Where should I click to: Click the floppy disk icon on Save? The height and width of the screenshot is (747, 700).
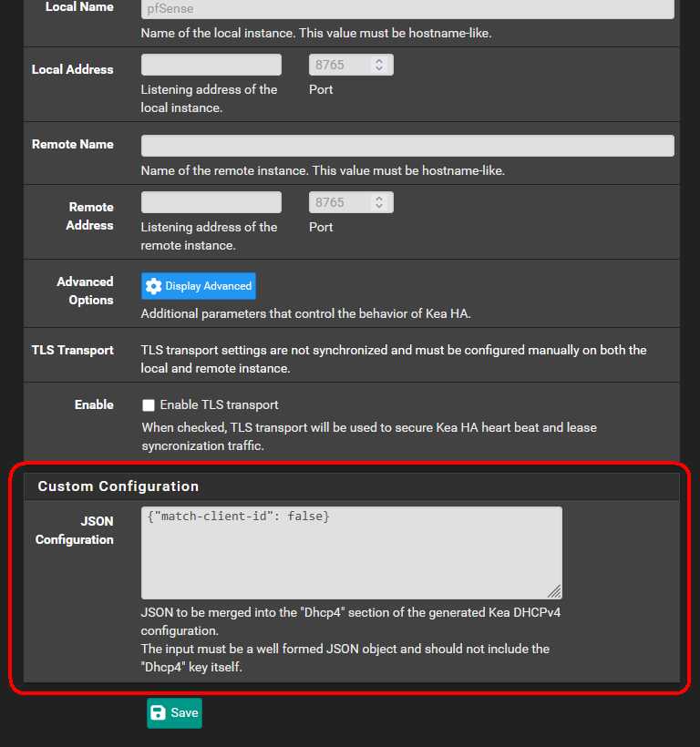point(159,713)
